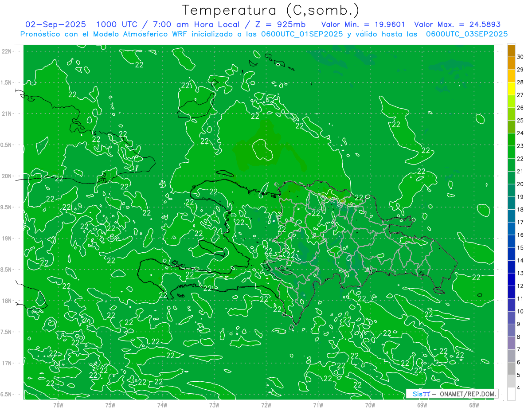The height and width of the screenshot is (411, 532).
Task: Click the legend value 17
Action: (x=520, y=222)
